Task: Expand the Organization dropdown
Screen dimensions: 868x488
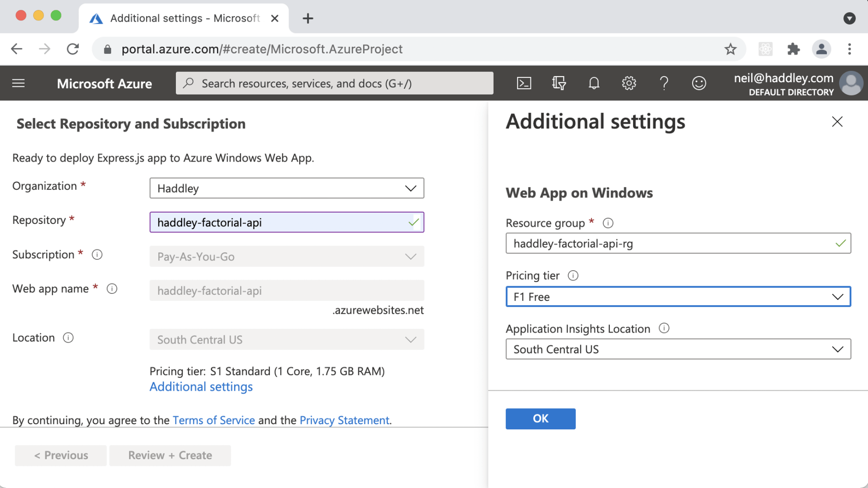Action: click(286, 188)
